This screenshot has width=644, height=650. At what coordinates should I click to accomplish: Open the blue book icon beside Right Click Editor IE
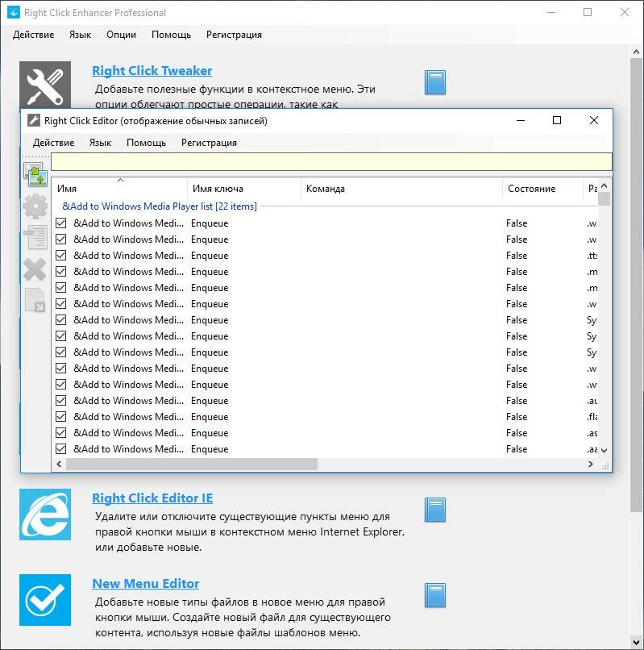point(435,510)
